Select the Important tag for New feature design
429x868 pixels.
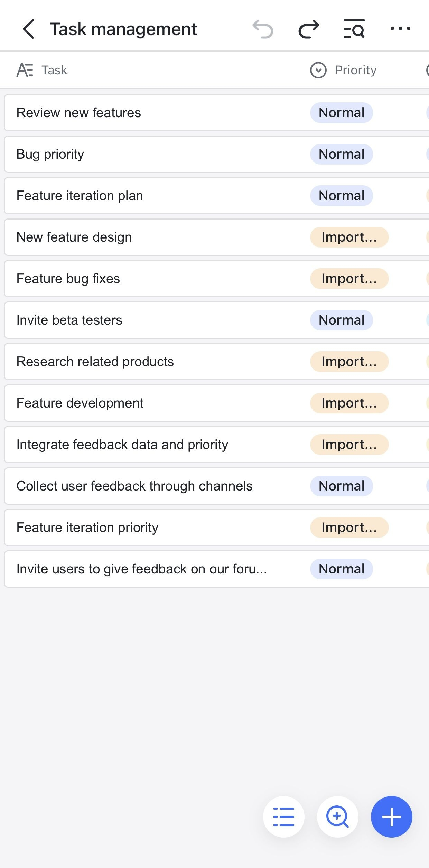[349, 237]
